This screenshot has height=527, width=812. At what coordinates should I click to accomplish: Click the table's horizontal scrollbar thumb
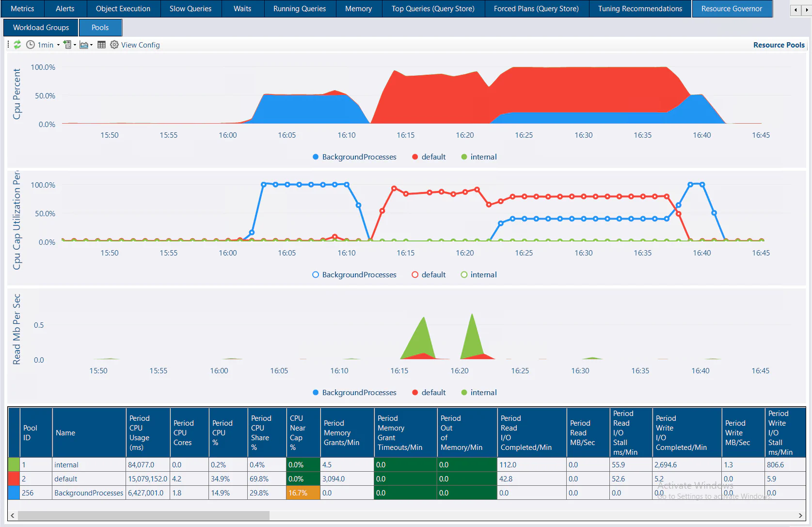143,515
